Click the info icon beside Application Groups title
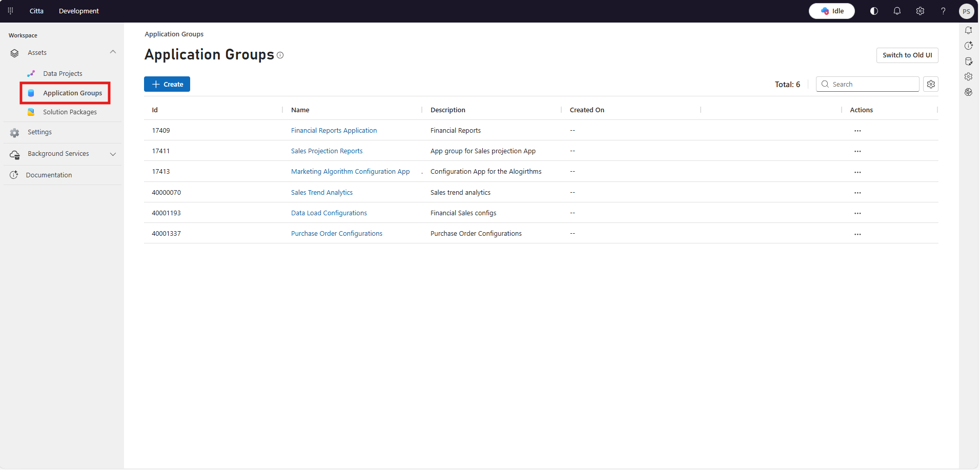 [280, 55]
